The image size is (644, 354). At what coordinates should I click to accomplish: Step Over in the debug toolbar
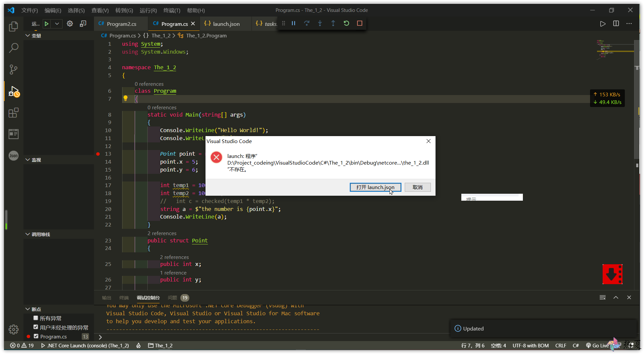coord(307,23)
